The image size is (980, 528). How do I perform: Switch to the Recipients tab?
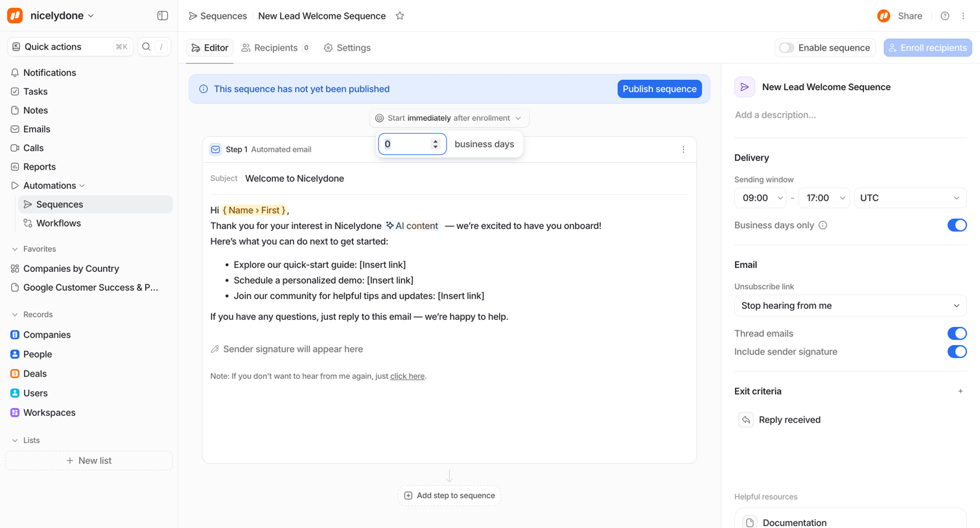(275, 48)
